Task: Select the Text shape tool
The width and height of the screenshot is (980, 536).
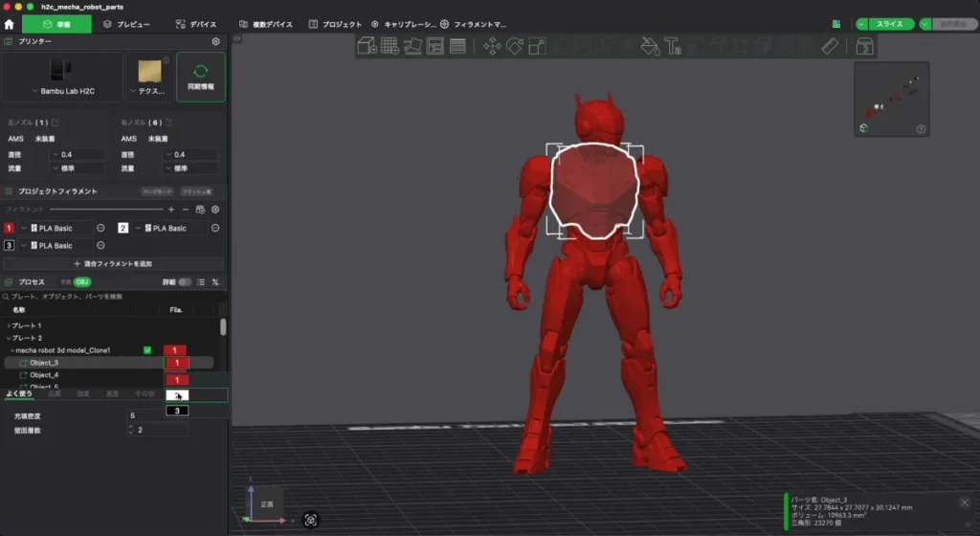Action: coord(673,46)
